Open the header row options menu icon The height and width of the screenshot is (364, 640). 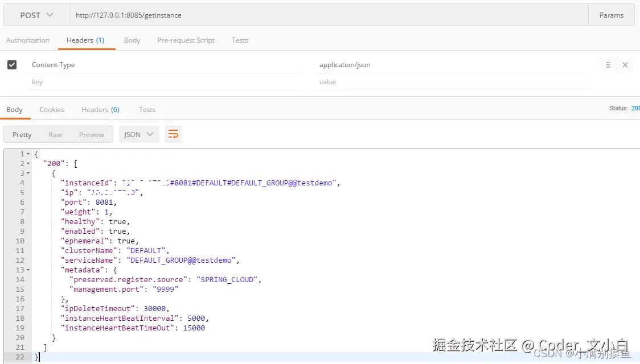[608, 65]
